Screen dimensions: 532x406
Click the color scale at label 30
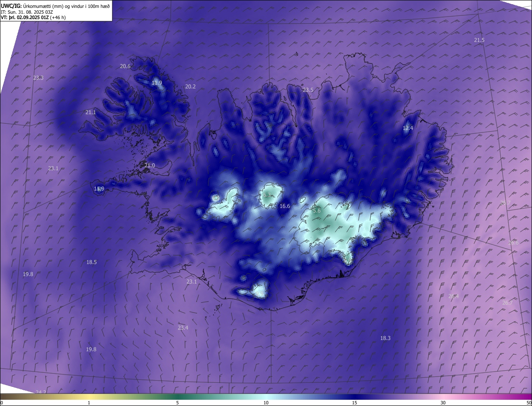coord(443,403)
